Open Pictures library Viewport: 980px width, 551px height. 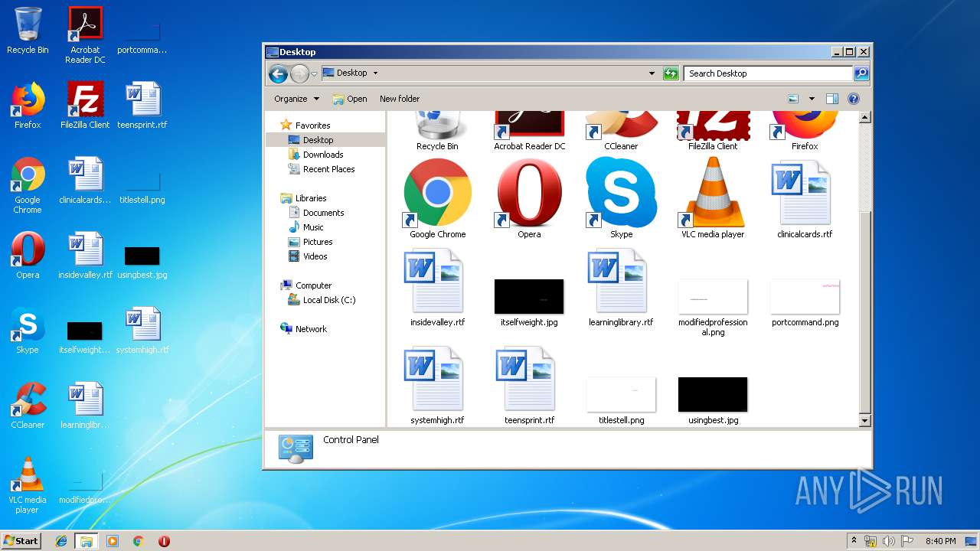point(310,242)
